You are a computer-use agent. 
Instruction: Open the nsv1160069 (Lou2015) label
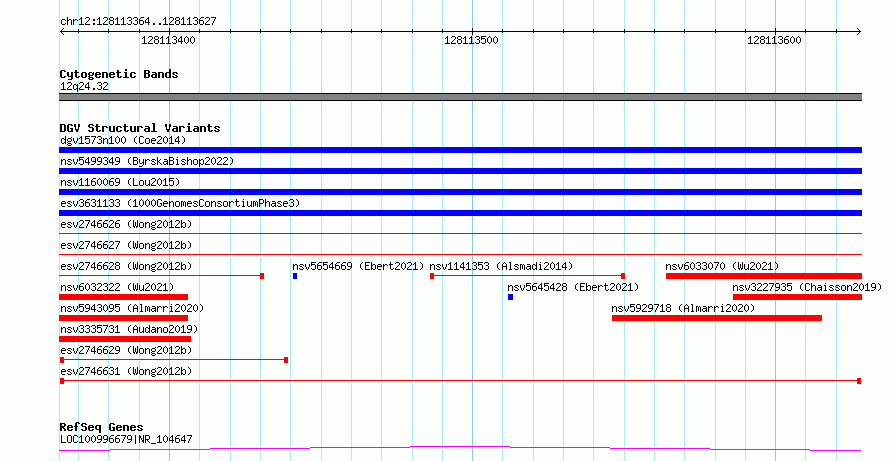[120, 182]
